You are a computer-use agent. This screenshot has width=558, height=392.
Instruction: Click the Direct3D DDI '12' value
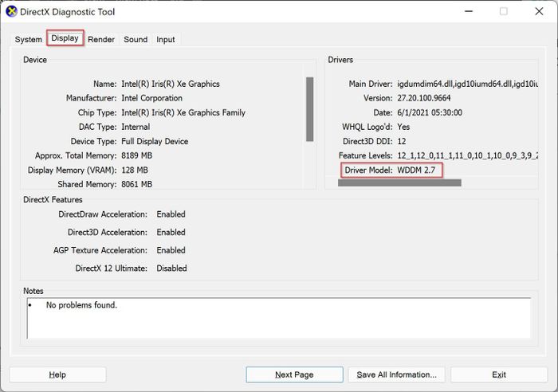(x=402, y=142)
